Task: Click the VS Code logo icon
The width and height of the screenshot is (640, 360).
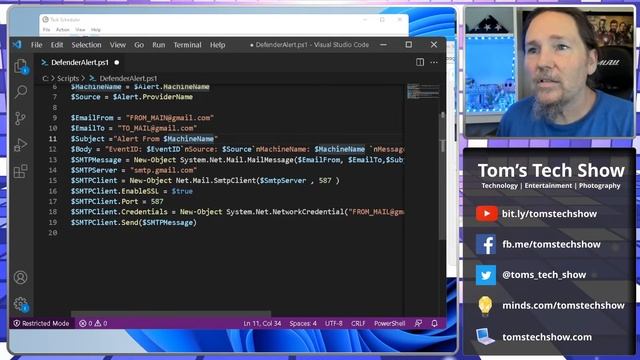Action: (x=17, y=44)
